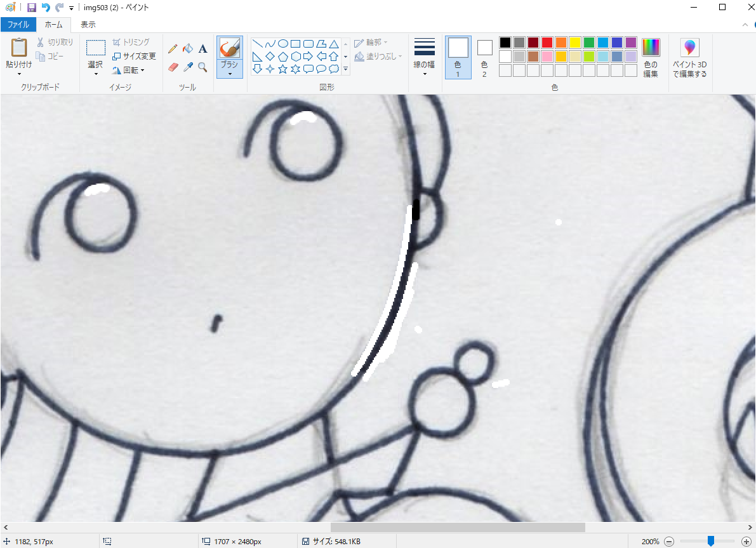This screenshot has width=756, height=548.
Task: Collapse the ribbon with the chevron
Action: [x=745, y=25]
